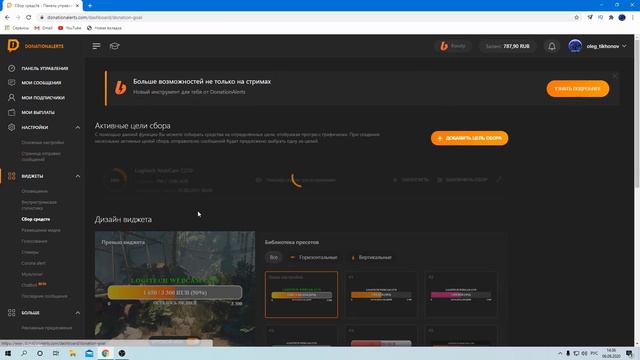
Task: Open Windows taskbar search
Action: pos(24,353)
